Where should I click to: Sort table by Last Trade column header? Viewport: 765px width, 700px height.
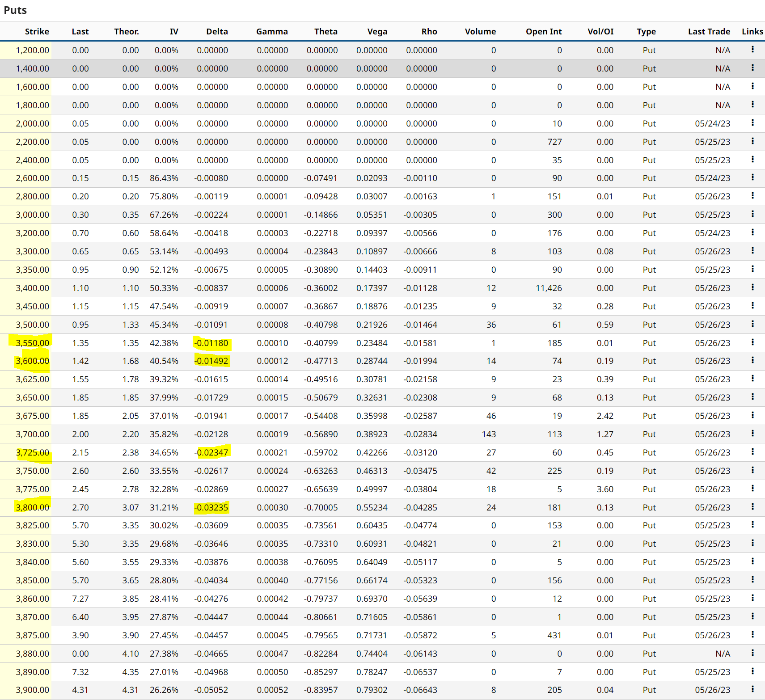coord(709,31)
